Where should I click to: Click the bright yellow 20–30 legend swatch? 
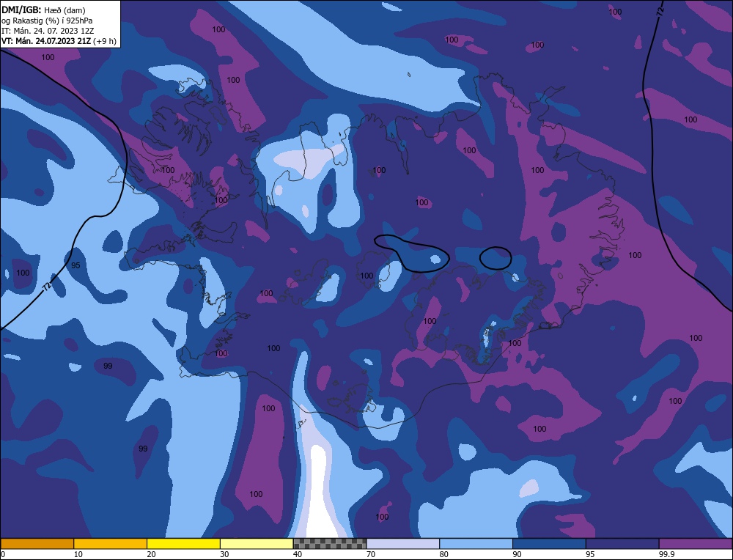183,544
